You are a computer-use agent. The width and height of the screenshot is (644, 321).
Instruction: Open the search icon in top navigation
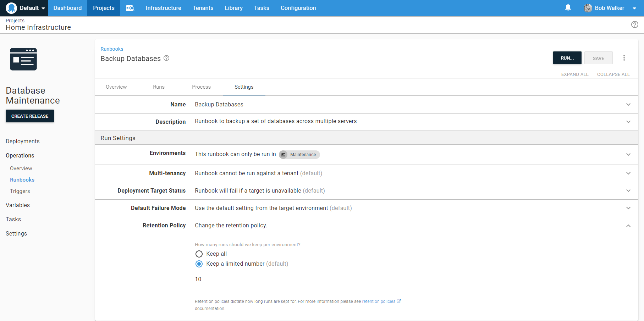point(130,8)
